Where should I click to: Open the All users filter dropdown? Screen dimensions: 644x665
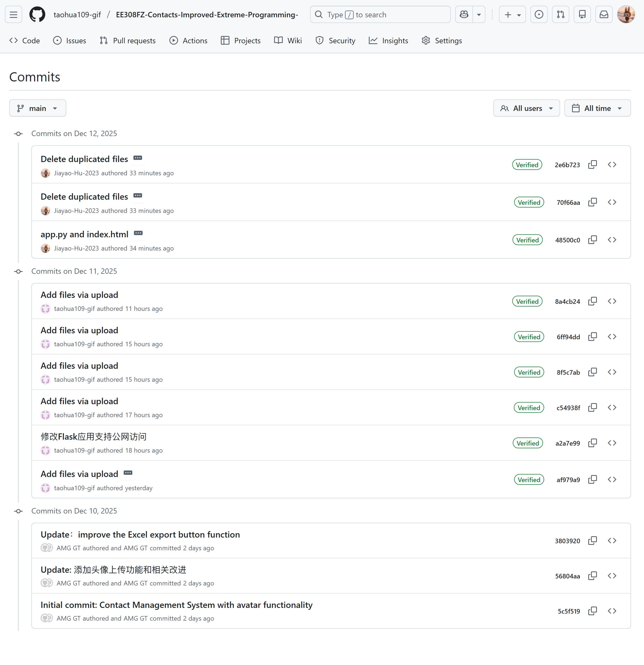coord(526,108)
